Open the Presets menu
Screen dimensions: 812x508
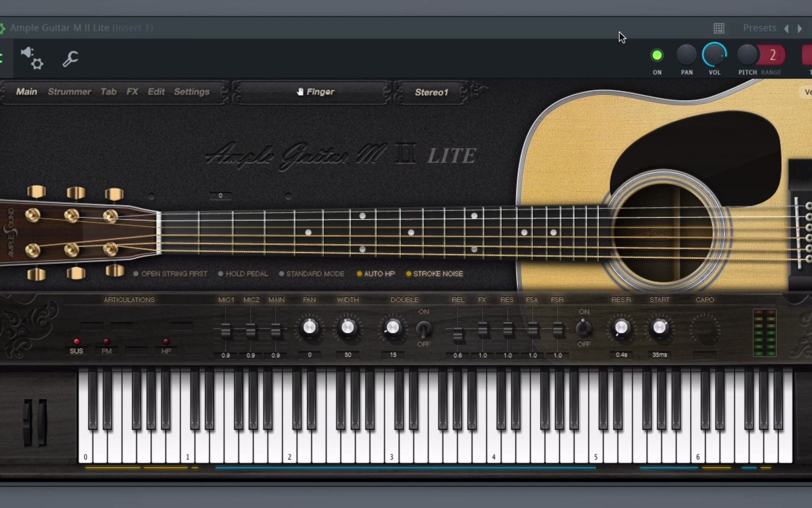759,28
